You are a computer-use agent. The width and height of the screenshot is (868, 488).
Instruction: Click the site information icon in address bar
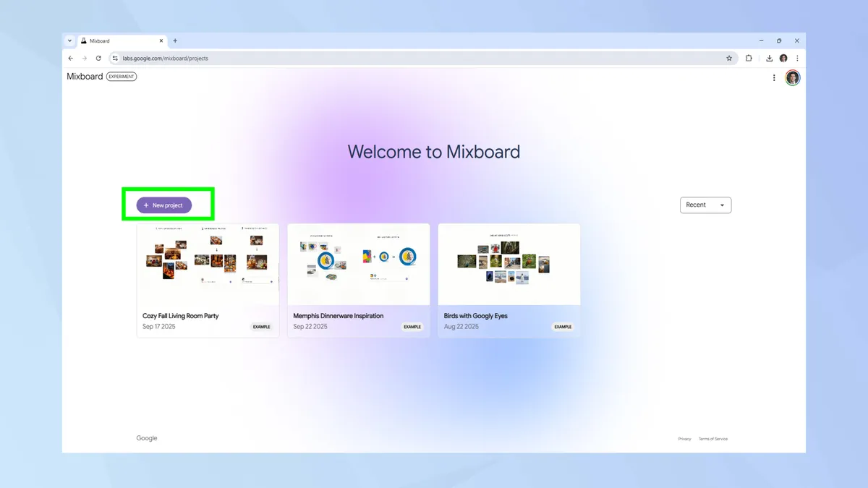point(114,58)
